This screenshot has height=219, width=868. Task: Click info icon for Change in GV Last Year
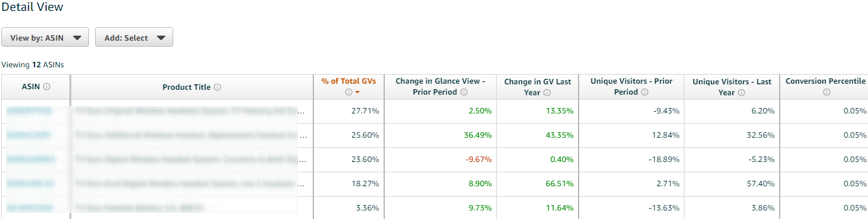click(x=546, y=92)
